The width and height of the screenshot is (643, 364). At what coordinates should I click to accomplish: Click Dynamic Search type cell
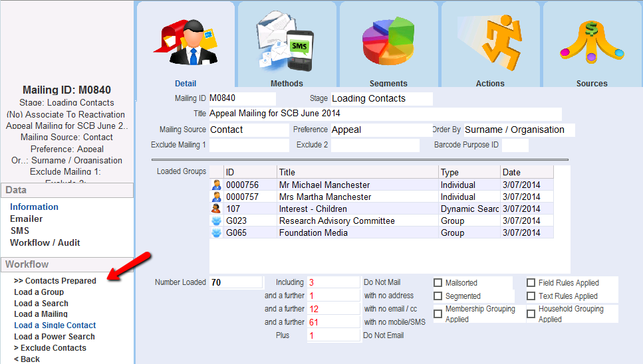(x=469, y=209)
